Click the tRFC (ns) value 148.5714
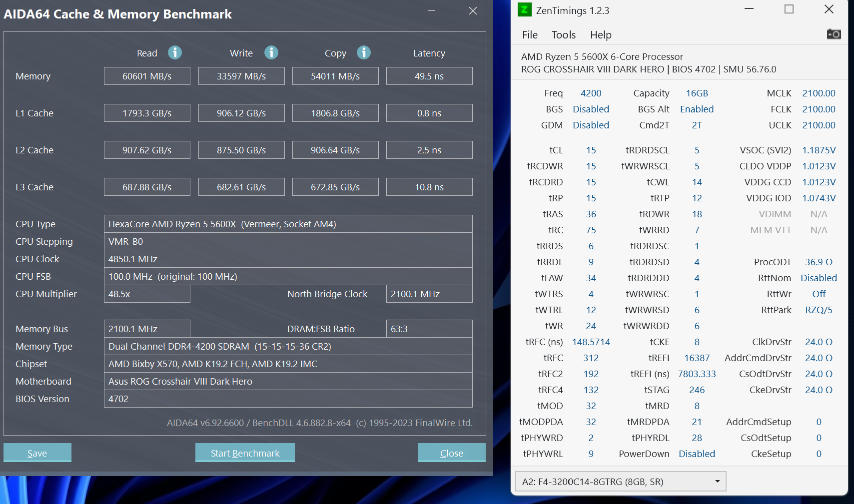854x504 pixels. coord(591,342)
